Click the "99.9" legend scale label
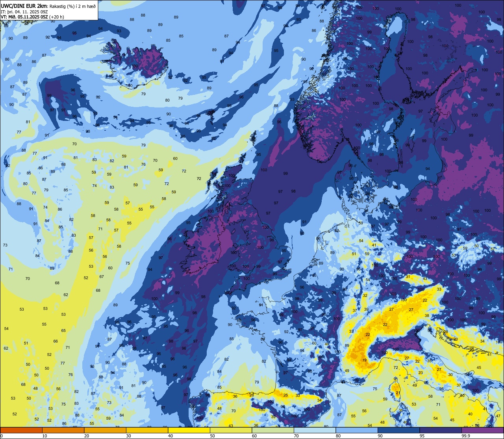 tap(465, 436)
